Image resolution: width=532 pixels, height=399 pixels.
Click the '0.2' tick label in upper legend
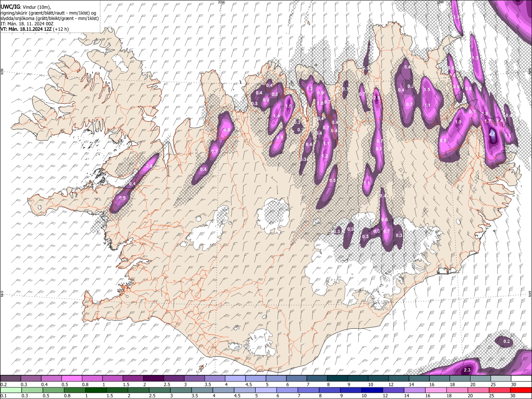click(x=2, y=384)
